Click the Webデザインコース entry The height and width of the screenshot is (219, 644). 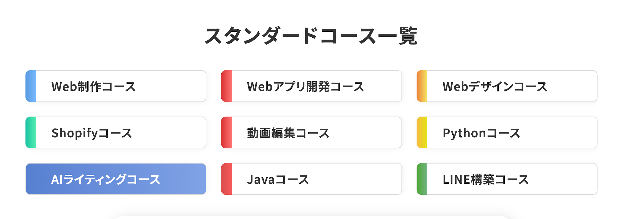click(507, 86)
